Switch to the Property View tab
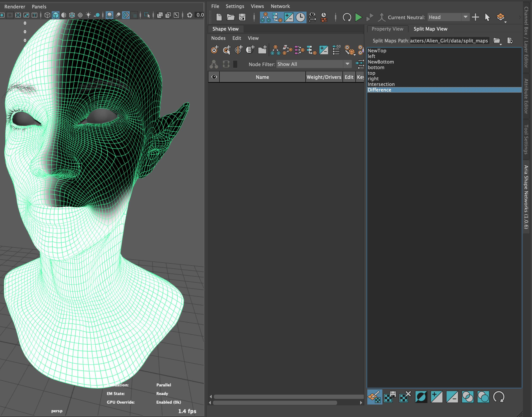Screen dimensions: 532x417 [x=387, y=29]
